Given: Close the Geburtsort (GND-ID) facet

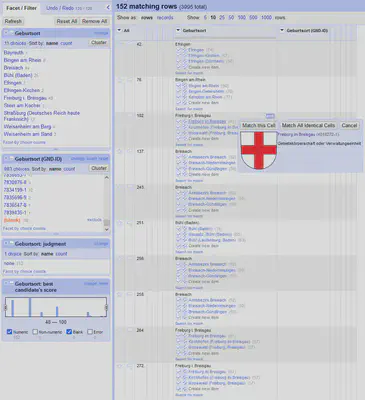Looking at the screenshot, I should [6, 159].
